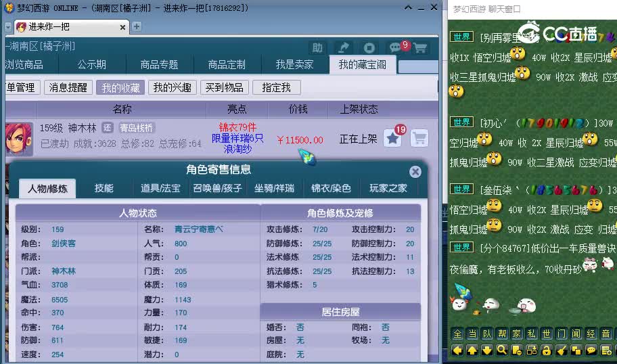Click the character avatar thumbnail in the 159级 神木林 listing
The image size is (617, 364).
pos(18,139)
